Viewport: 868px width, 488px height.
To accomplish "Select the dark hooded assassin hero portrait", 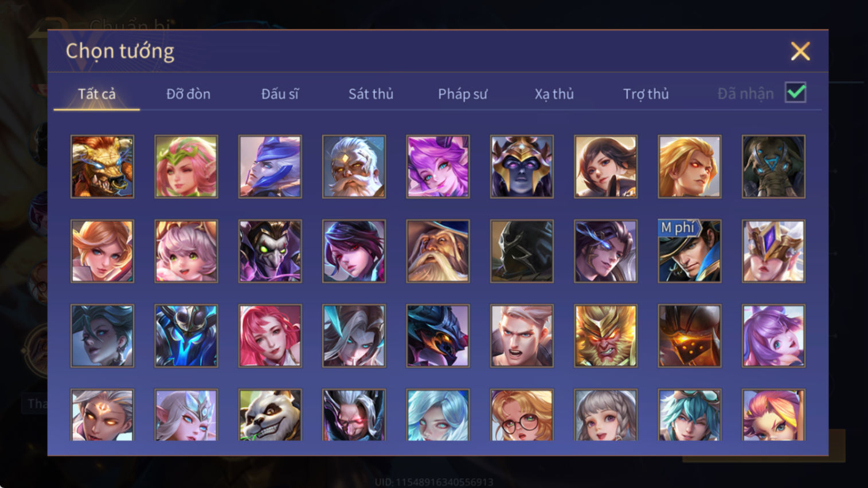I will point(522,251).
